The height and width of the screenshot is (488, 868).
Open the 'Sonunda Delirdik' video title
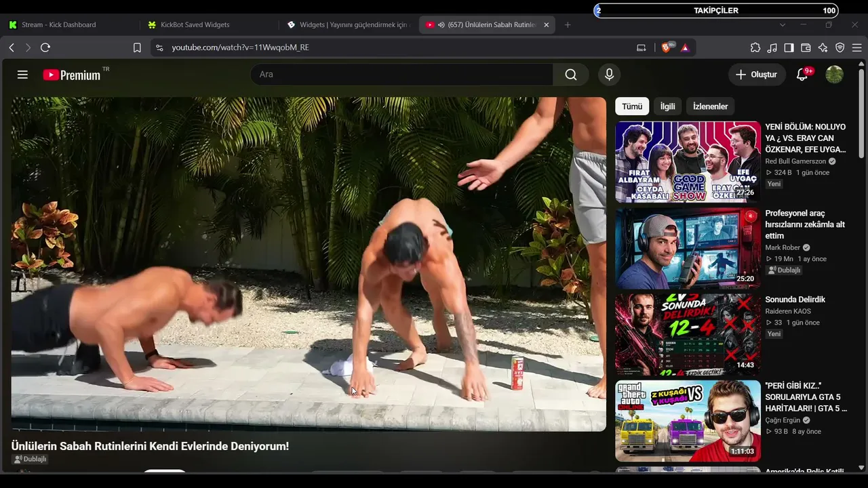coord(795,300)
